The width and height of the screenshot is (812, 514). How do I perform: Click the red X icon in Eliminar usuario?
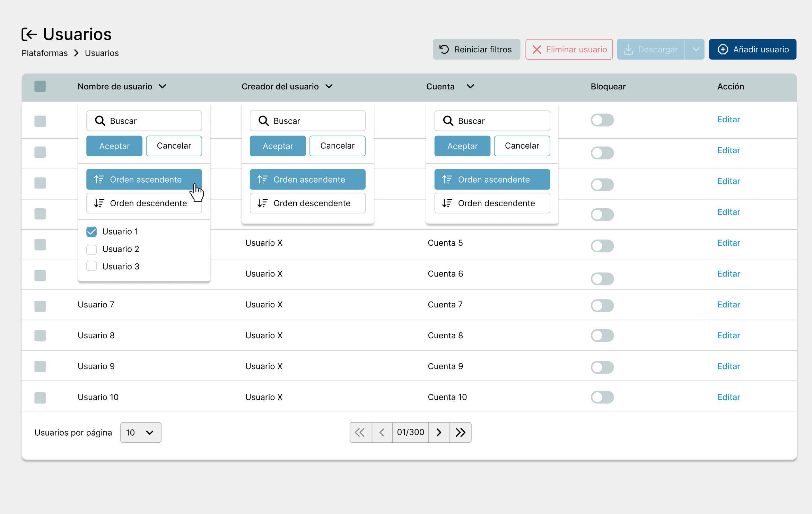point(536,50)
